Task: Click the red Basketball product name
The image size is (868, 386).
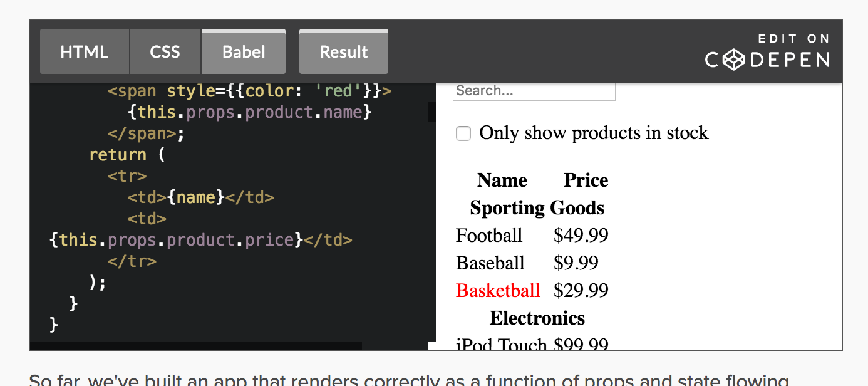Action: pyautogui.click(x=498, y=291)
